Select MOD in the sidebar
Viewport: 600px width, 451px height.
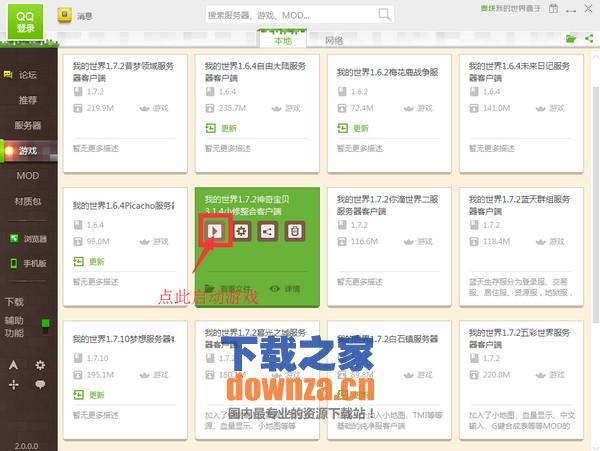coord(28,176)
